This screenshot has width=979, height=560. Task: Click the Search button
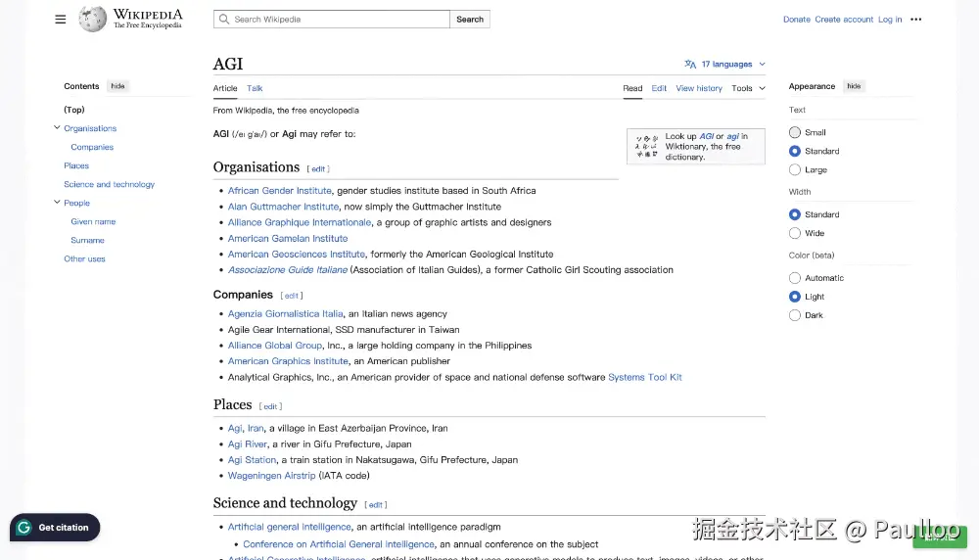(470, 20)
